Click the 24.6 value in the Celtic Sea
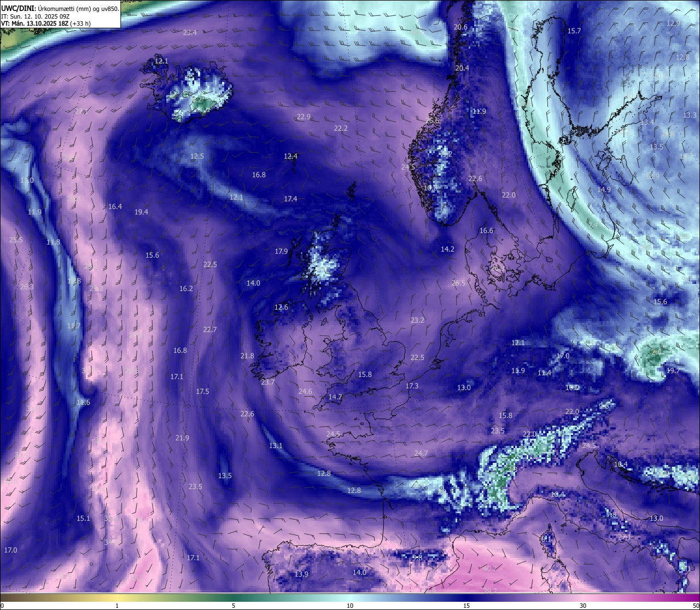 click(x=305, y=392)
